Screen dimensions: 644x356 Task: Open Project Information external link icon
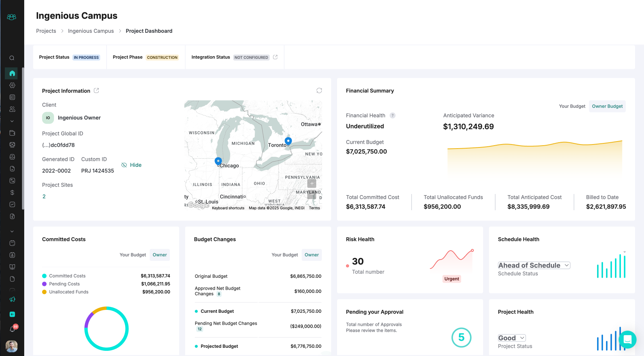(96, 90)
